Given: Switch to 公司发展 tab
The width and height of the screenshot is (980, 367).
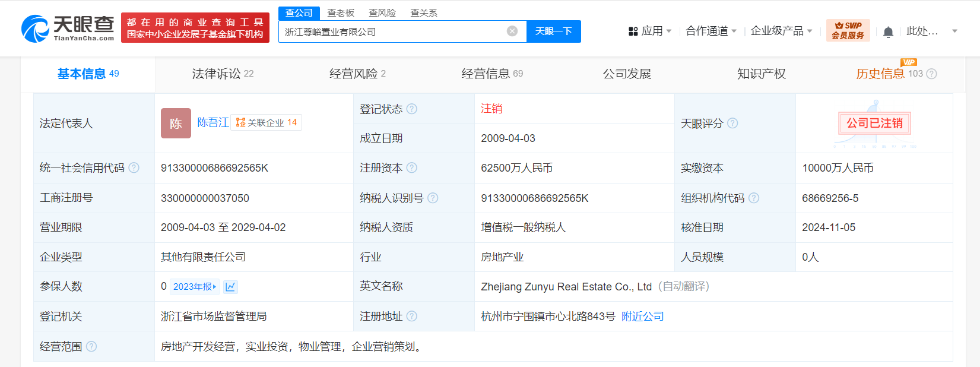Looking at the screenshot, I should [x=627, y=74].
